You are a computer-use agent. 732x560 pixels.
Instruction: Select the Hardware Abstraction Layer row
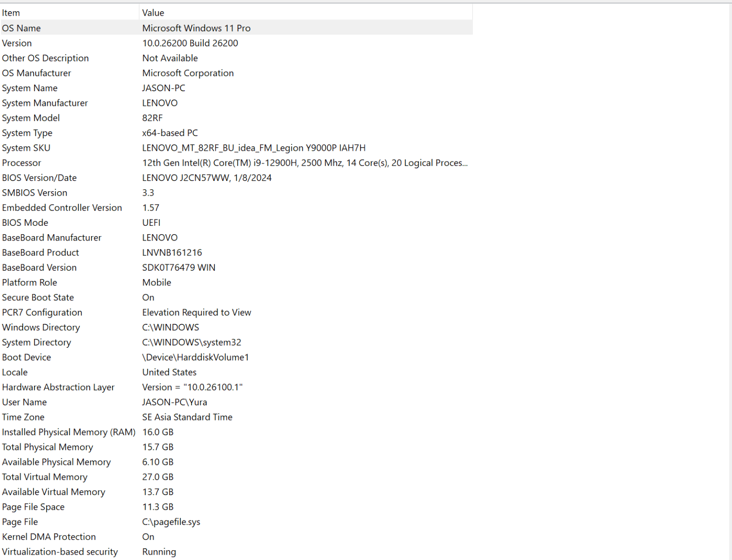tap(58, 387)
